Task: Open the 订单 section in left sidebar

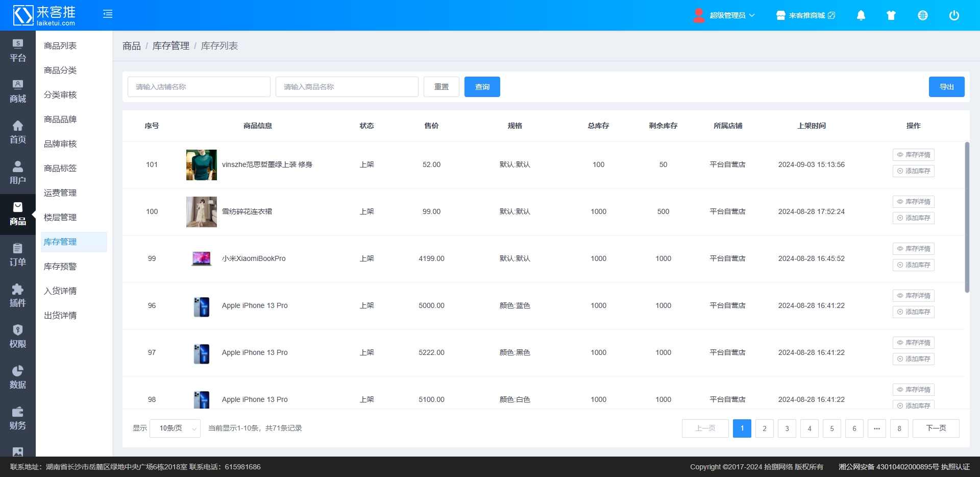Action: [17, 255]
